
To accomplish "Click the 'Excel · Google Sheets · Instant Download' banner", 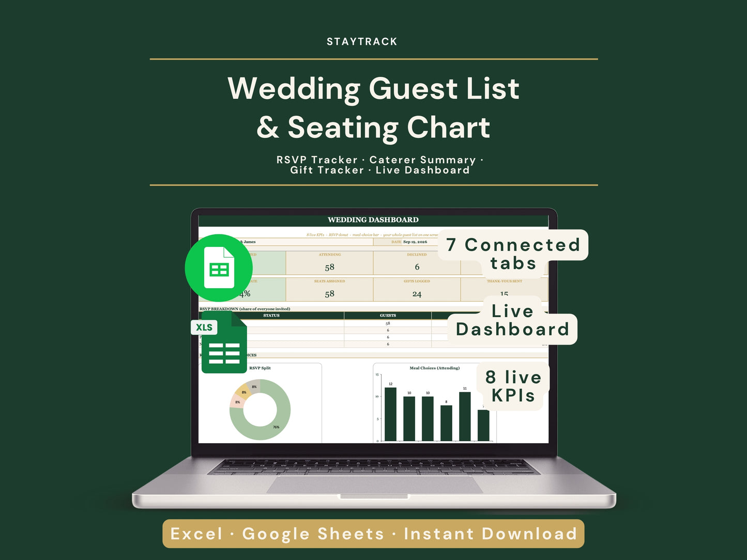I will point(373,534).
